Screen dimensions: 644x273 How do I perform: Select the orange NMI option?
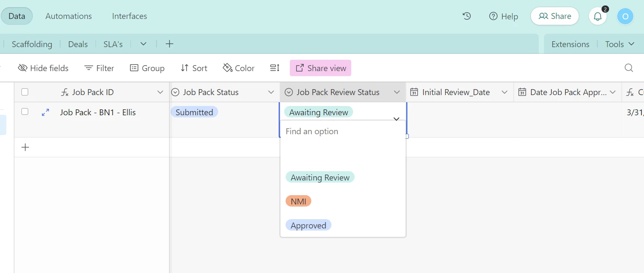tap(298, 201)
